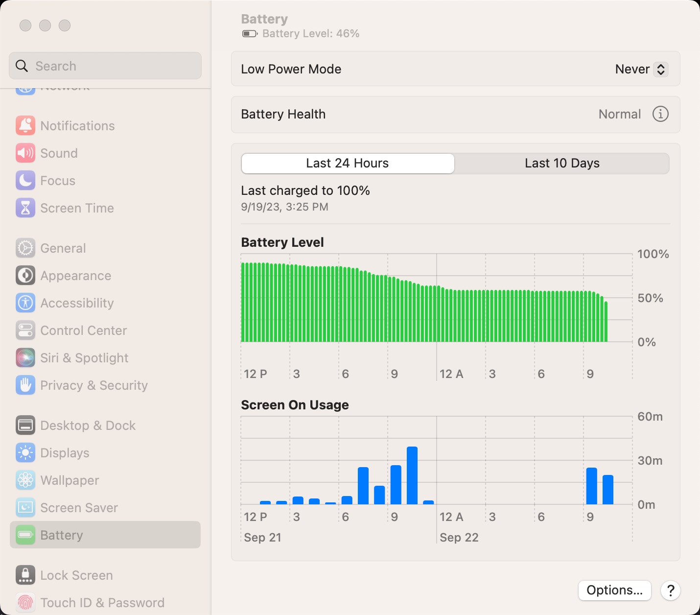Screen dimensions: 700x615
Task: Click the Battery Level: 46% text
Action: click(x=311, y=34)
